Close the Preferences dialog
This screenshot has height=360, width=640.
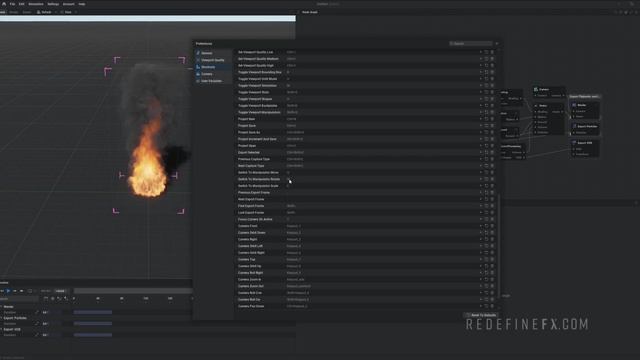(497, 43)
